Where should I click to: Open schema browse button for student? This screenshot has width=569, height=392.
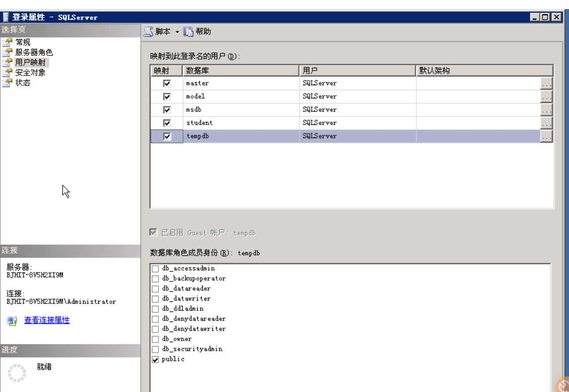[x=546, y=123]
